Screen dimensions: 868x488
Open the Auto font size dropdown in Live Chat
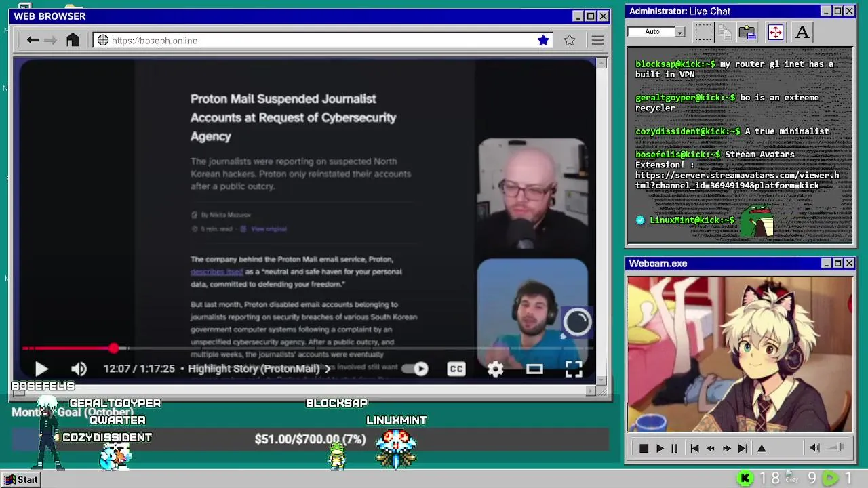680,32
